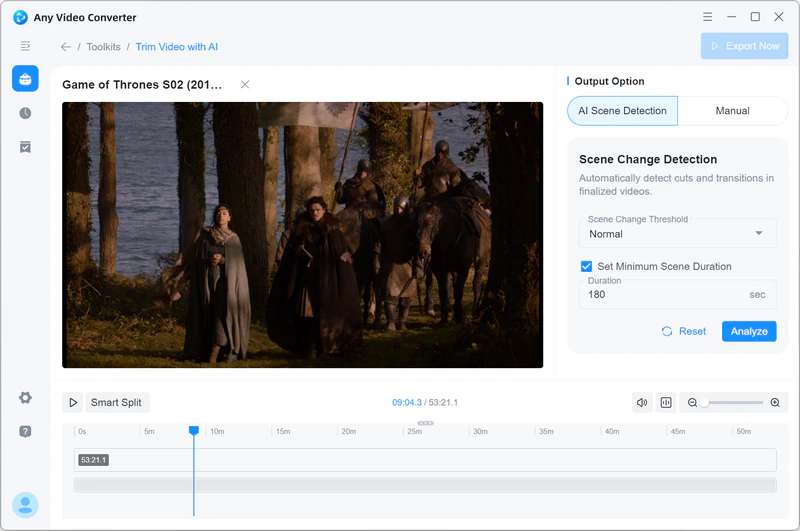Click the 25m mark on timeline ruler
The width and height of the screenshot is (800, 531).
click(x=414, y=432)
